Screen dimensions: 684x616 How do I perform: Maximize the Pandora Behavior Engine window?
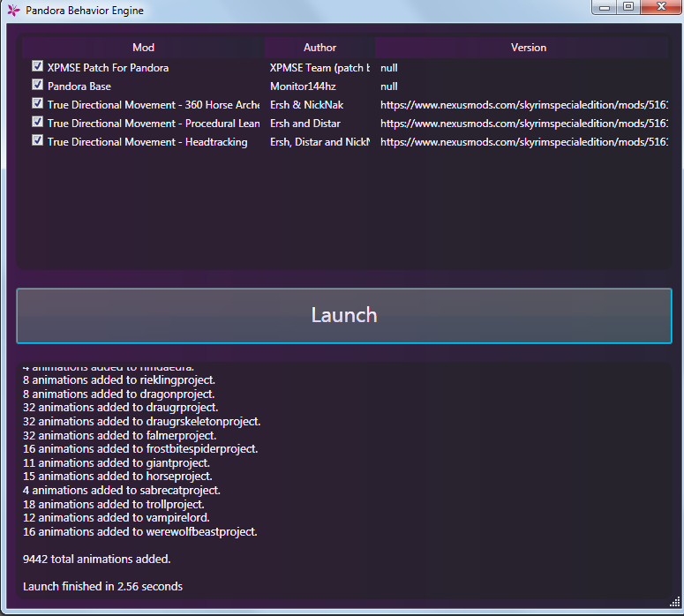(x=628, y=7)
